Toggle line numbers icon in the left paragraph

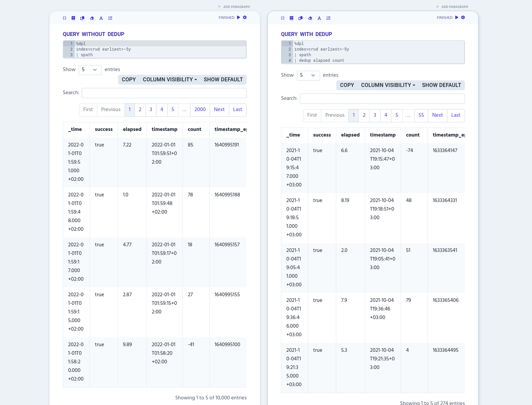coord(110,18)
